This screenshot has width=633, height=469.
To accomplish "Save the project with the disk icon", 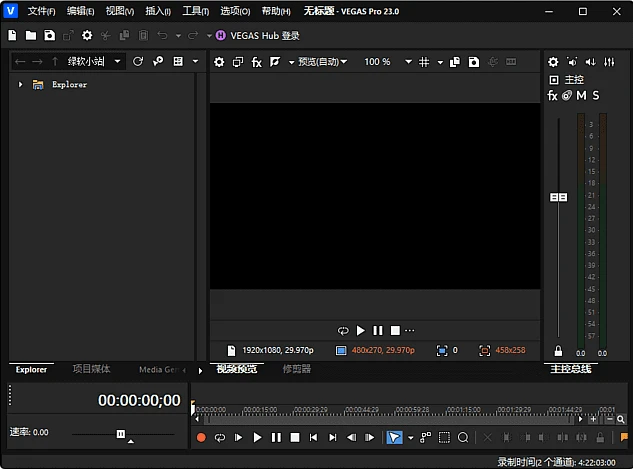I will 49,36.
